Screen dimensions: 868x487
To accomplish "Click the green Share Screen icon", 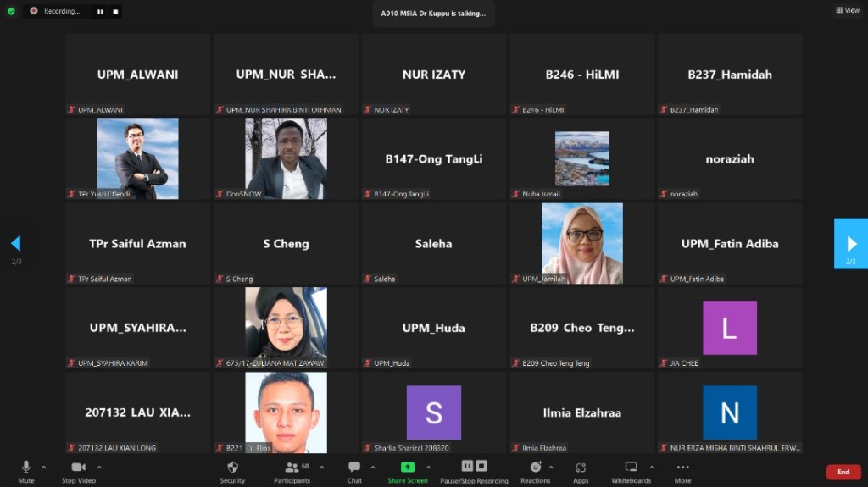I will pos(408,468).
